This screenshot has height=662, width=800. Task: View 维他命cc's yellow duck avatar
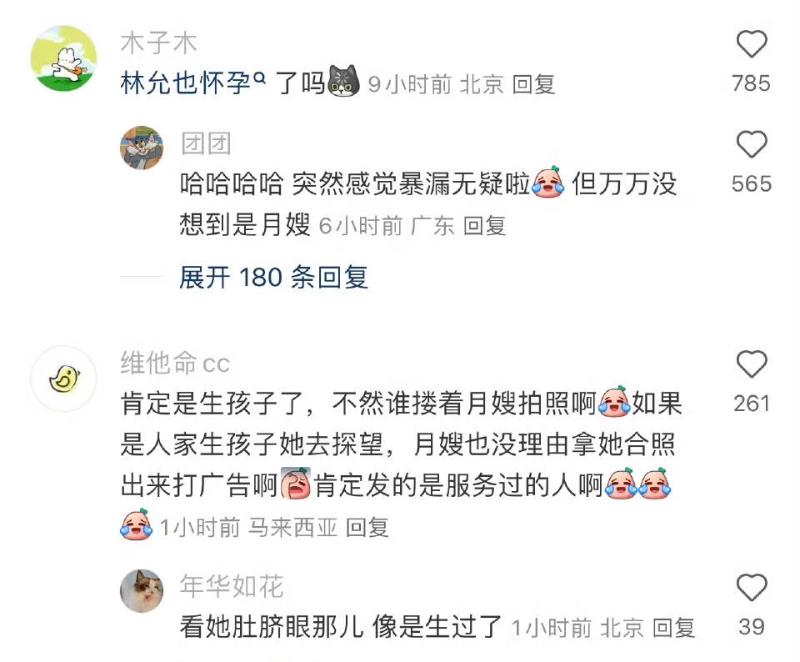(x=63, y=379)
